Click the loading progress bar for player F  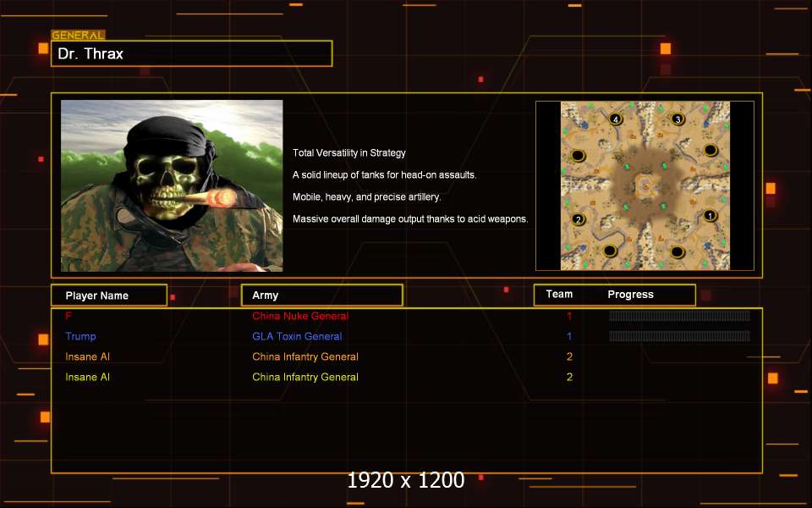tap(679, 316)
